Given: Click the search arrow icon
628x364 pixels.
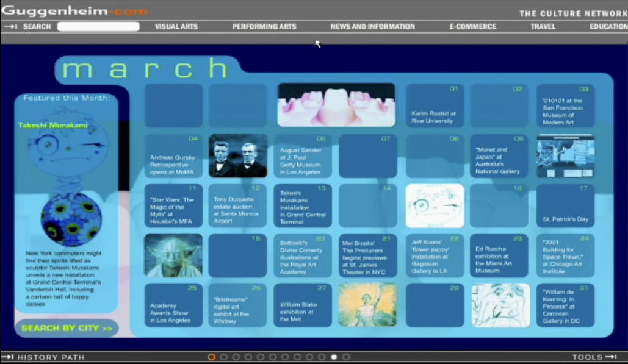Looking at the screenshot, I should point(10,27).
